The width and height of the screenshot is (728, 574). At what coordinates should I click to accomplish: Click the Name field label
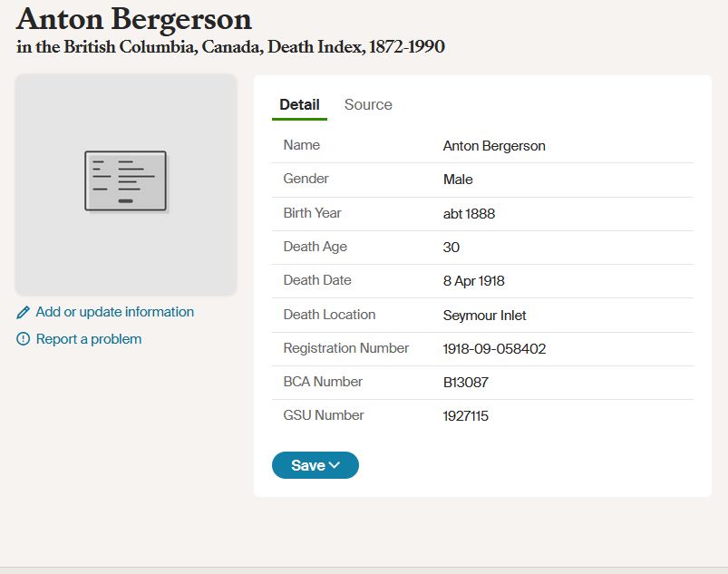coord(301,145)
